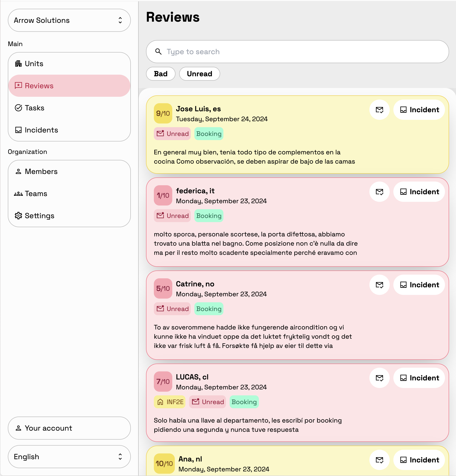Screen dimensions: 456x476
Task: Click Booking tag on federica review
Action: (x=209, y=216)
